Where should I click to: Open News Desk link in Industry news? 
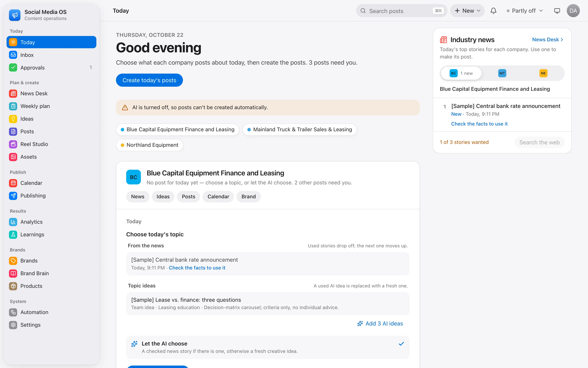(x=548, y=40)
